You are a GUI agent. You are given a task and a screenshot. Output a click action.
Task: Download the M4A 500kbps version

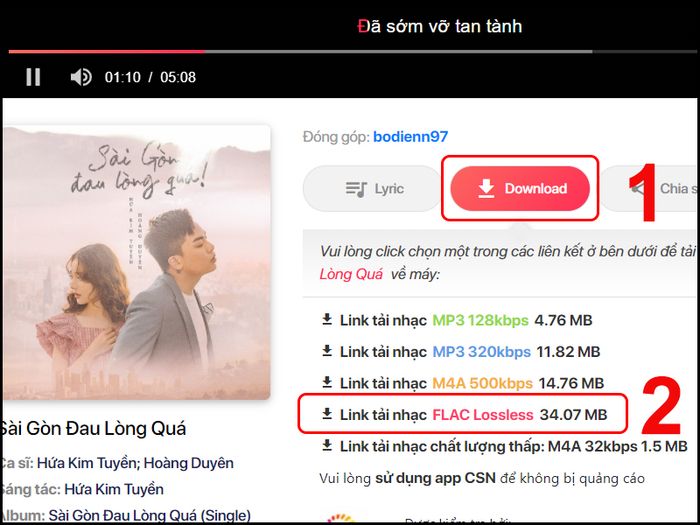click(x=462, y=383)
